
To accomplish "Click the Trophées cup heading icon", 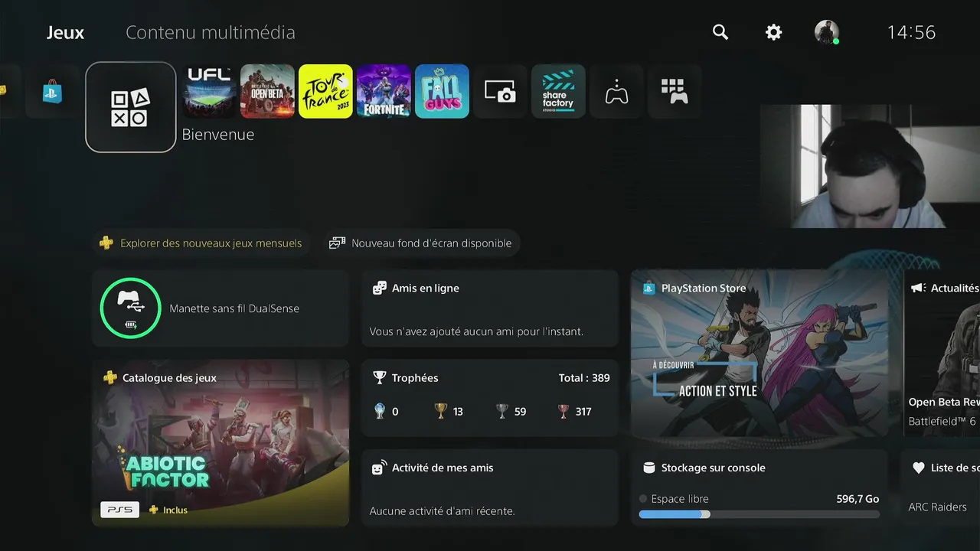I will click(379, 378).
